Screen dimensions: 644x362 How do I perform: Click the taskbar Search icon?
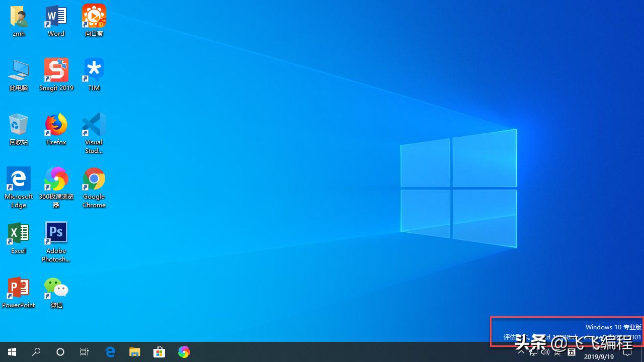click(x=36, y=352)
